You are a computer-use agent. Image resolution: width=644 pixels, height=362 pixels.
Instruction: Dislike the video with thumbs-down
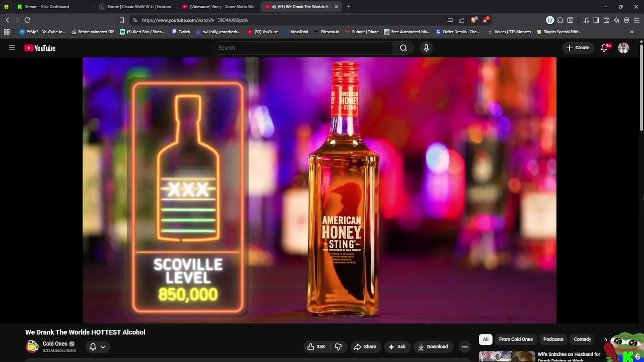tap(338, 346)
